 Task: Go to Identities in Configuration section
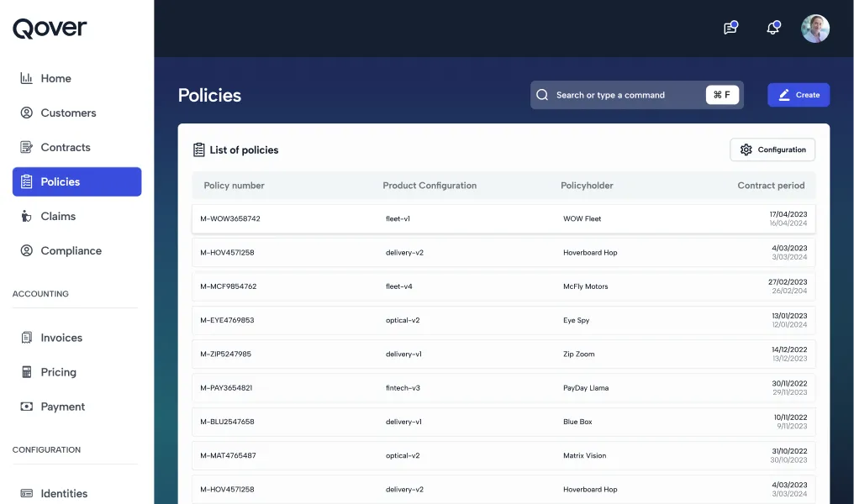coord(64,493)
